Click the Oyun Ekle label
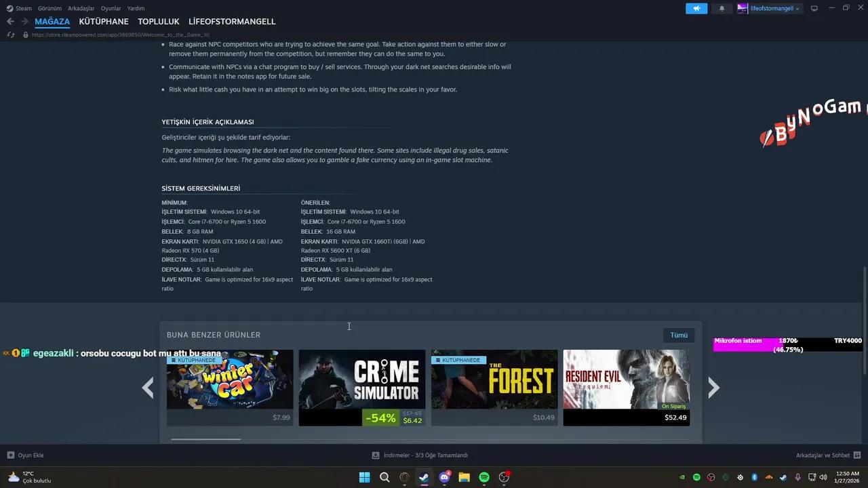 (x=31, y=455)
